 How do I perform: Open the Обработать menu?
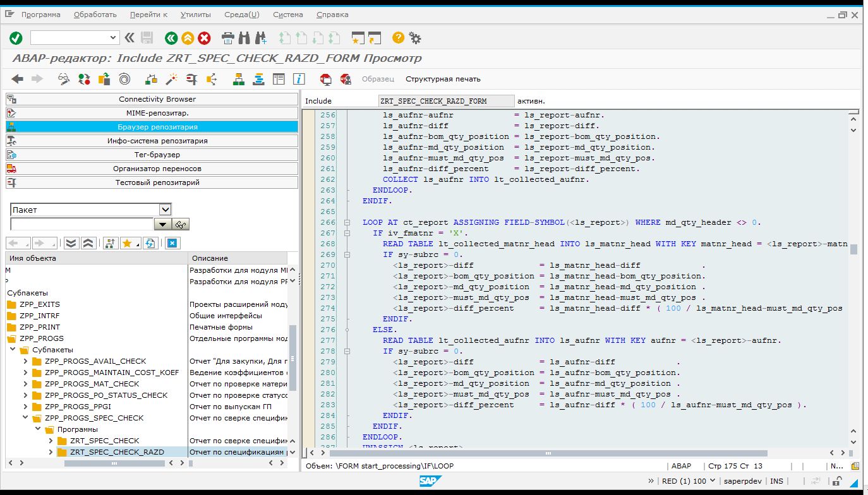pyautogui.click(x=95, y=15)
